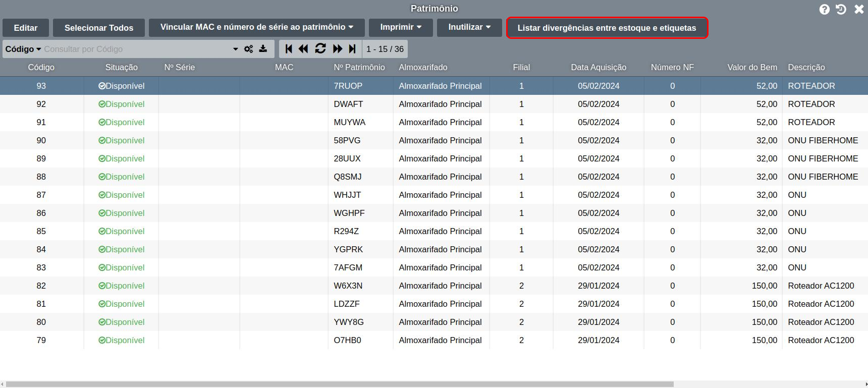Click the history clock icon in title bar
Viewport: 868px width, 388px height.
[841, 9]
